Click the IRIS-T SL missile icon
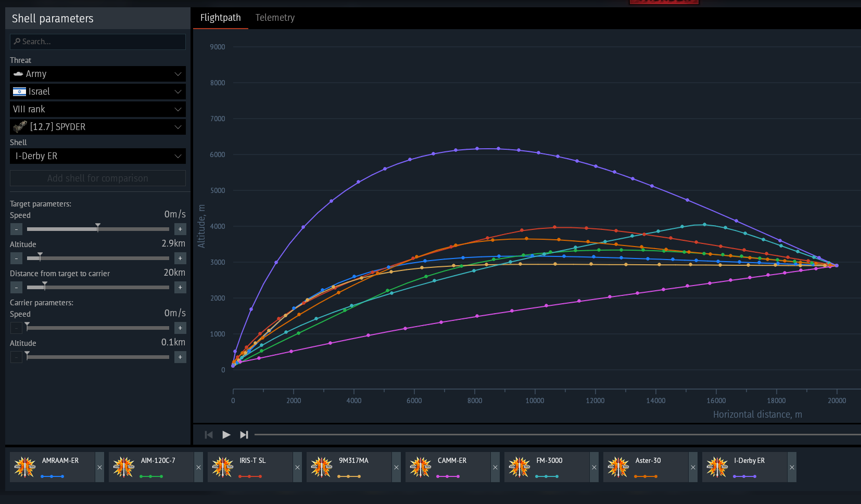This screenshot has width=861, height=504. (222, 467)
